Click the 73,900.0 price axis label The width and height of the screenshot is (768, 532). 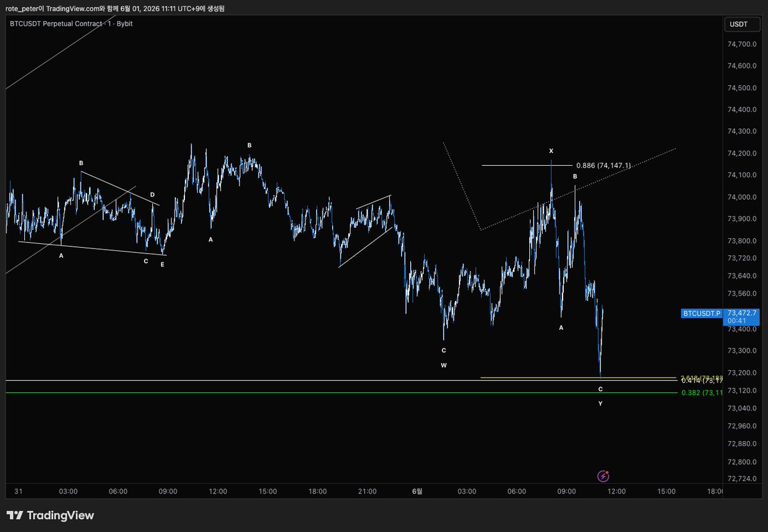(x=741, y=219)
